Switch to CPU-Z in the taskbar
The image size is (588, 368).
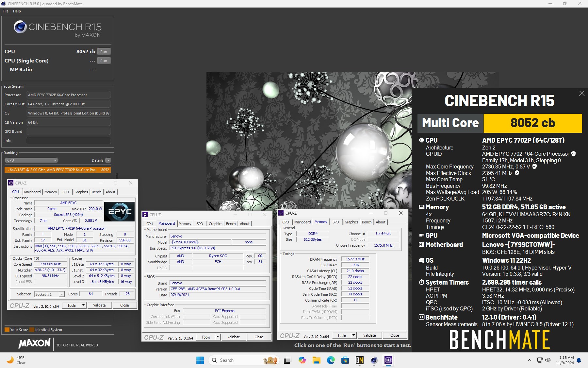click(x=388, y=360)
